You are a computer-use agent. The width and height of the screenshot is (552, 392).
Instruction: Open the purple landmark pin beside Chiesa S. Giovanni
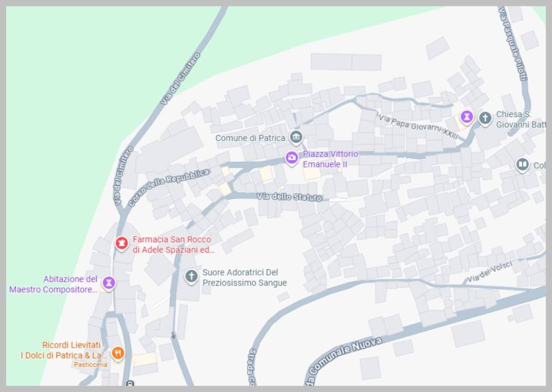[x=467, y=117]
